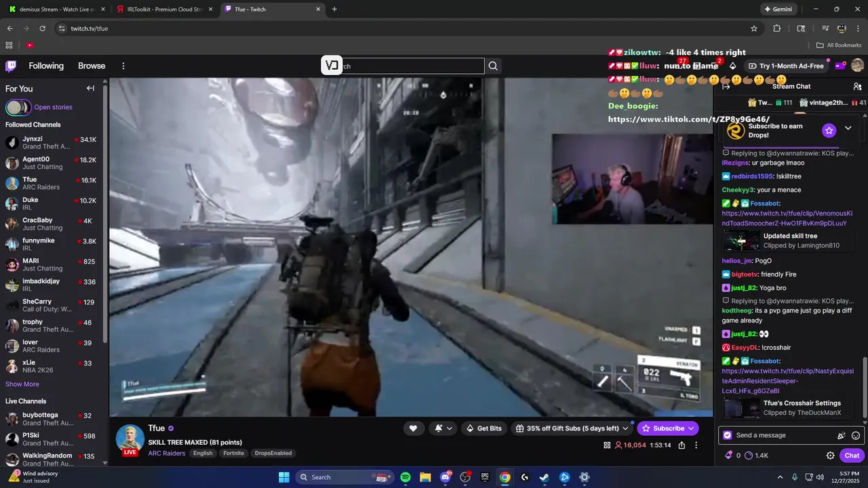Open Fossabot VenomousKind clip link
Screen dimensions: 868x488
pos(787,218)
